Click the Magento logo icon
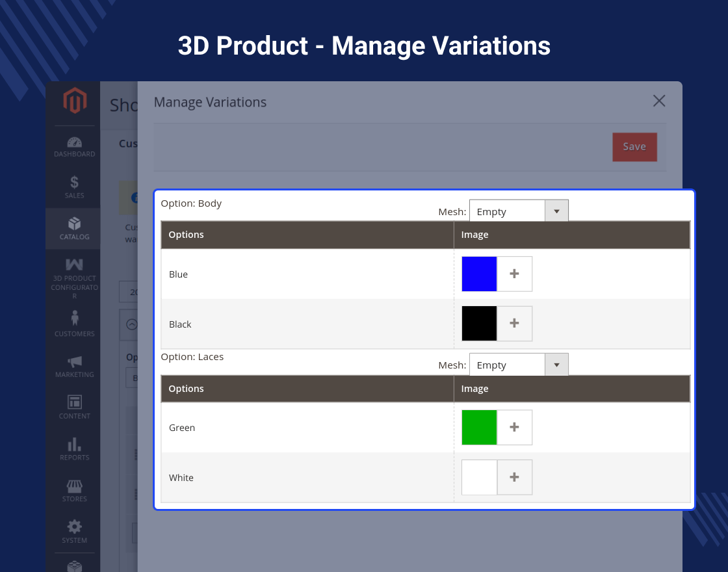 coord(74,101)
